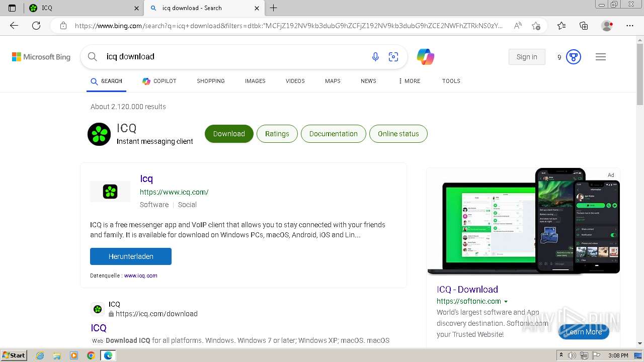Show hidden tray icons arrow
Screen dimensions: 644x362
click(x=561, y=355)
